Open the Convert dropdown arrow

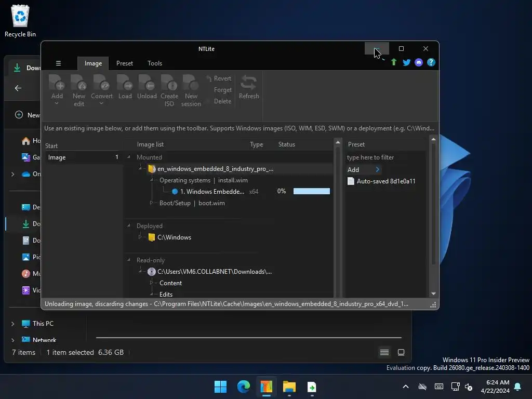pos(101,103)
